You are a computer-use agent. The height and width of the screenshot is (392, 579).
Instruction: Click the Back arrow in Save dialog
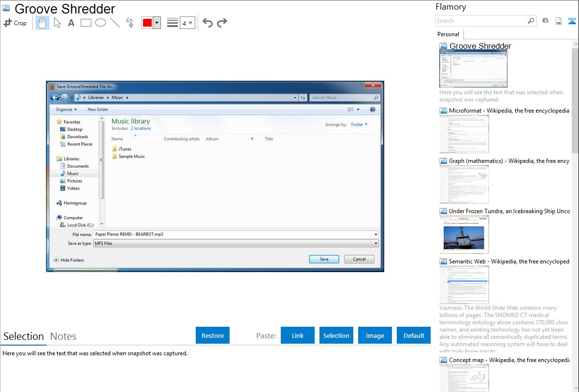[55, 98]
